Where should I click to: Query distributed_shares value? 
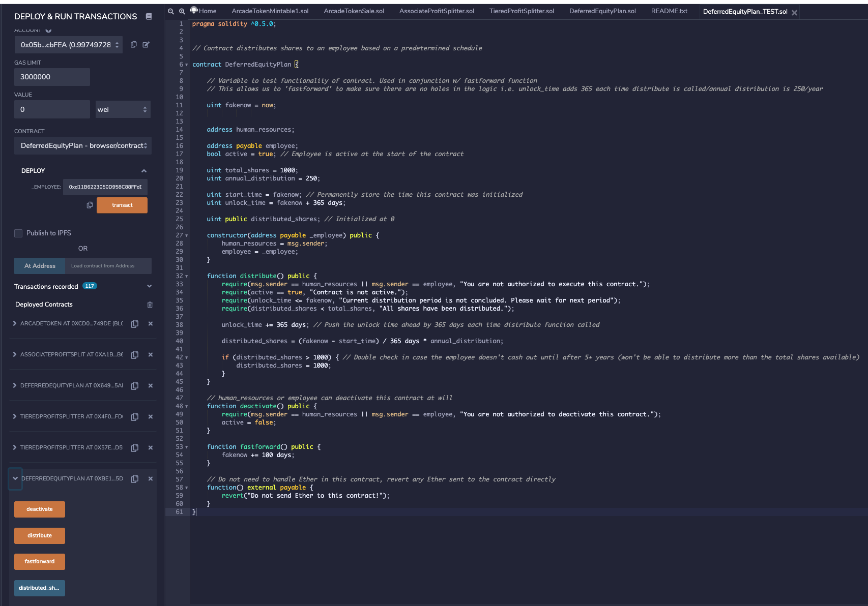coord(40,588)
